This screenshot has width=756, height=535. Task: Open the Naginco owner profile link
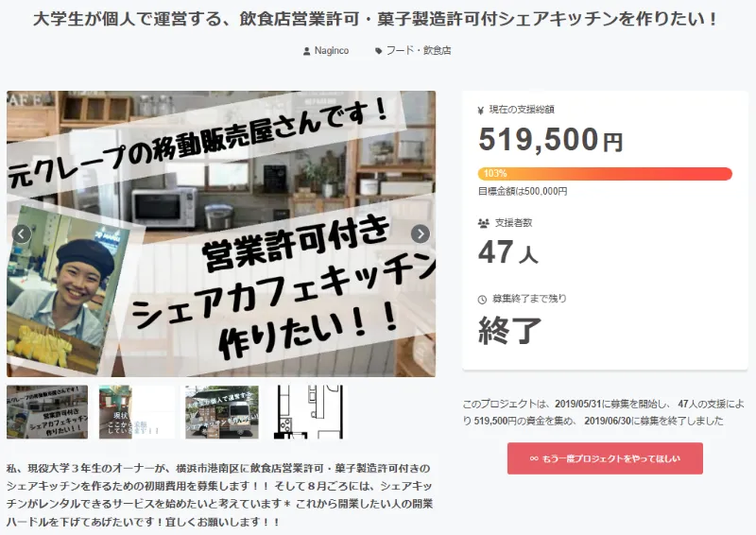coord(332,51)
